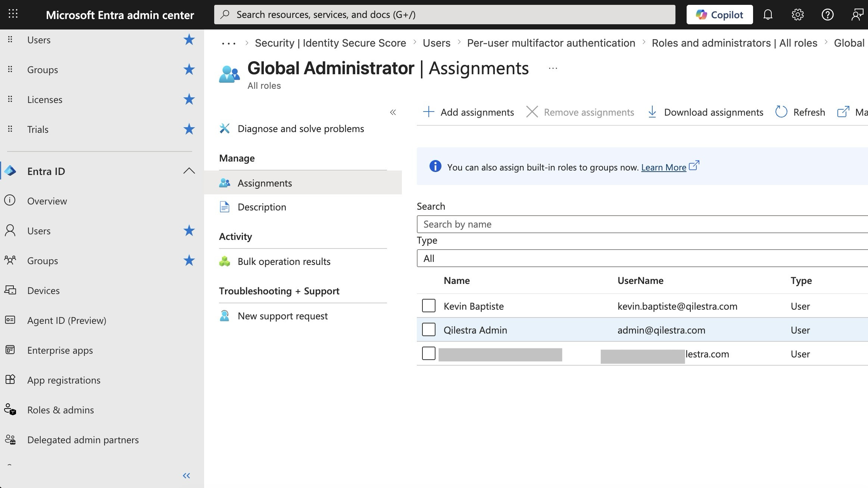Image resolution: width=868 pixels, height=488 pixels.
Task: Open the notifications bell
Action: 768,15
